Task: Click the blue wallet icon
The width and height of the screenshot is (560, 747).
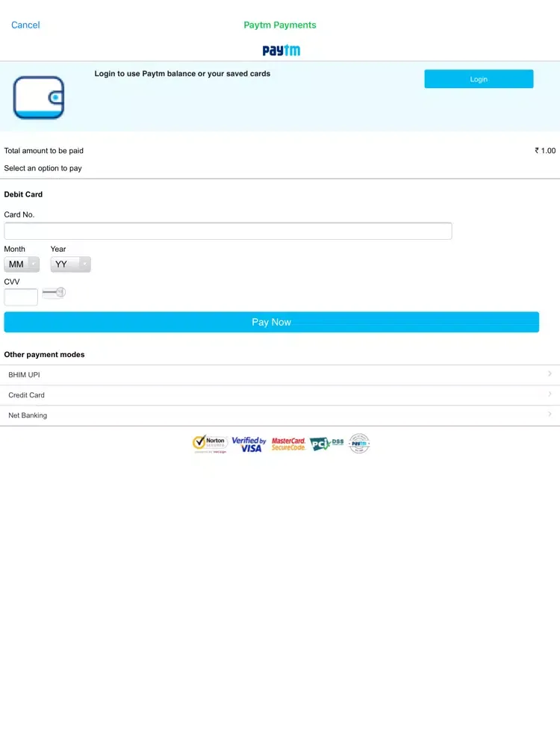Action: pos(39,98)
